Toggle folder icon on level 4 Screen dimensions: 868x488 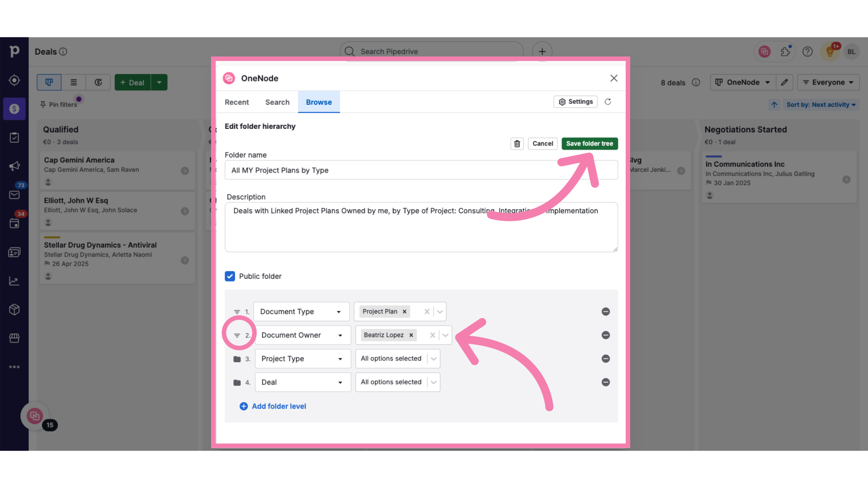tap(237, 383)
